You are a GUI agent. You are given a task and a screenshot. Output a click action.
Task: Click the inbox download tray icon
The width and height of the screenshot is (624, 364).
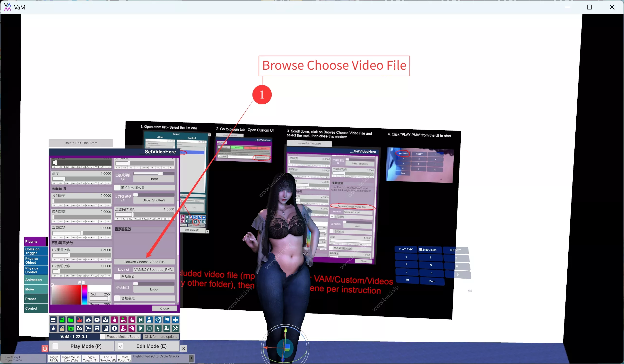click(106, 320)
